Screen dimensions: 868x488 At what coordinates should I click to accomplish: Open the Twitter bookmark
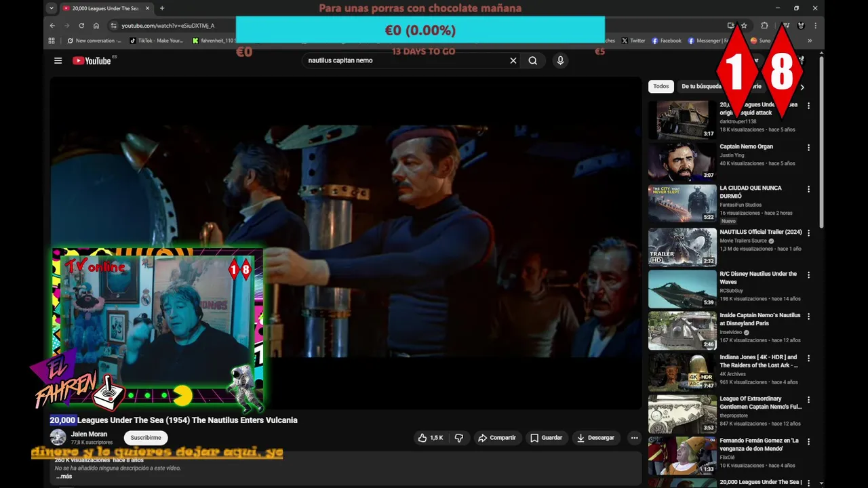(x=633, y=41)
